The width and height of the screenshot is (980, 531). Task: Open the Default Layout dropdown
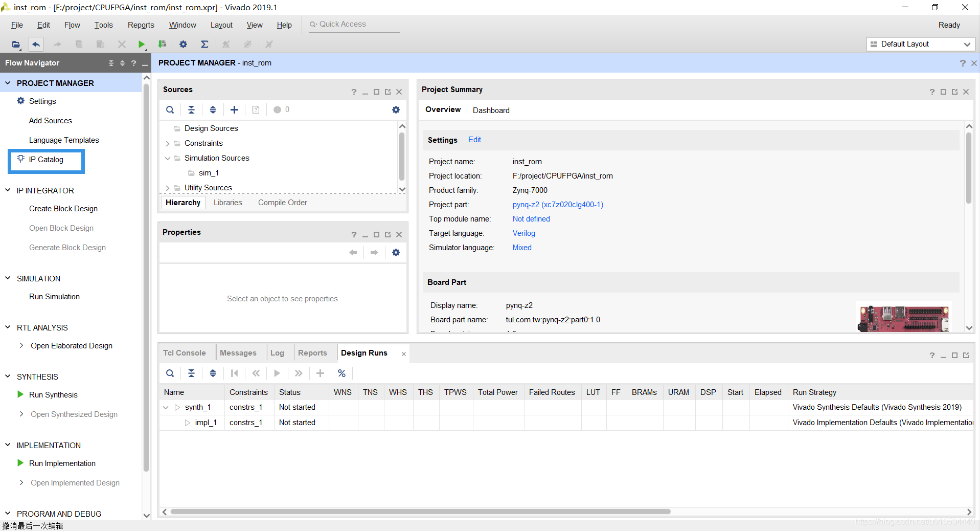921,44
